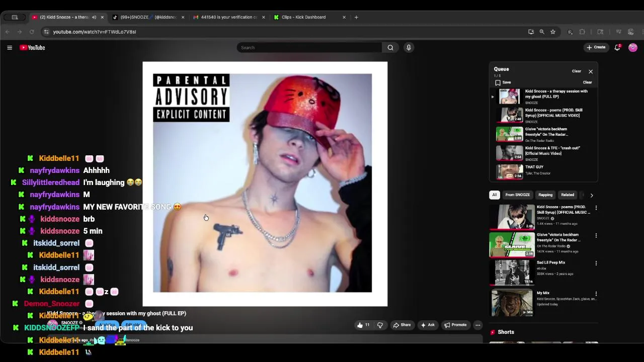This screenshot has width=644, height=362.
Task: Open tab search dropdown at window left
Action: point(15,17)
